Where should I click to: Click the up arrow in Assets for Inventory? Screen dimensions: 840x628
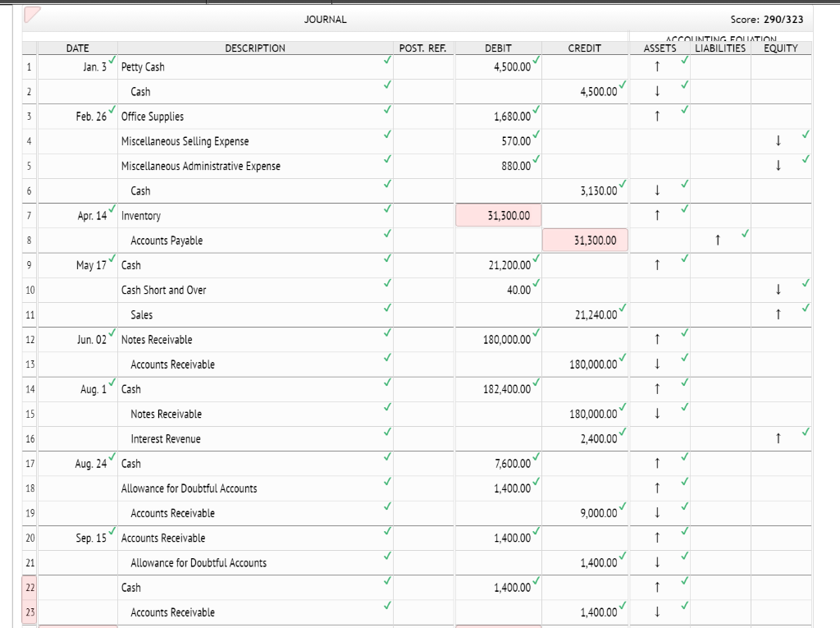tap(656, 216)
